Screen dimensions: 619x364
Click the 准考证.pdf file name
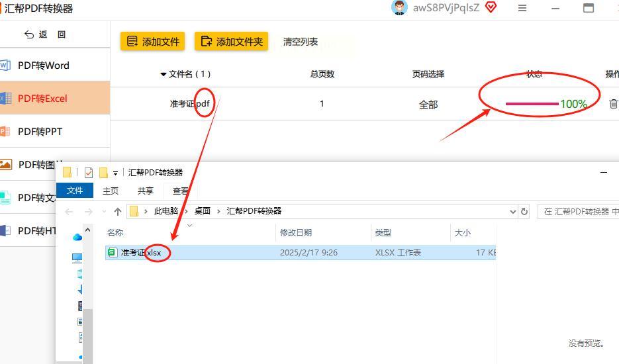point(189,104)
